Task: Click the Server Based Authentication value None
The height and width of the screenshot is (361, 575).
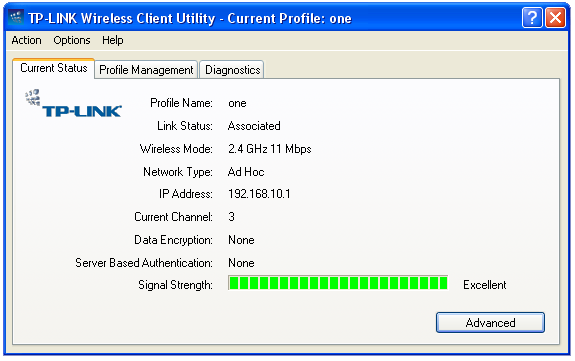Action: click(x=241, y=263)
